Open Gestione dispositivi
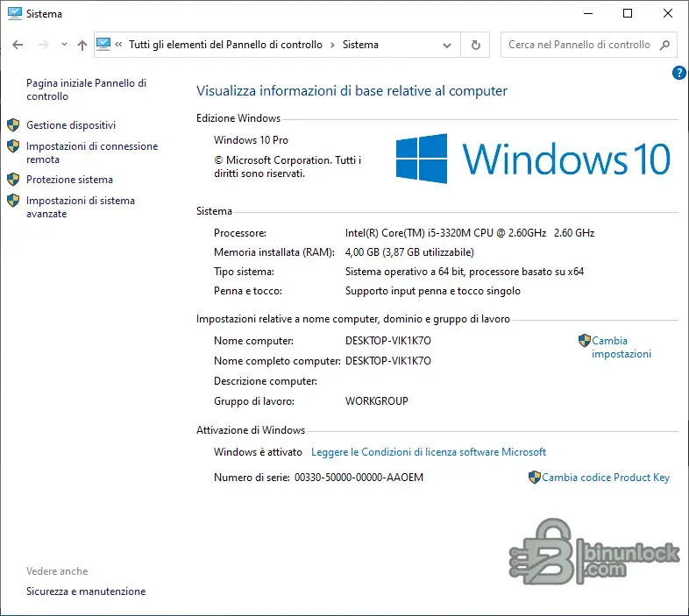The height and width of the screenshot is (616, 689). [71, 125]
